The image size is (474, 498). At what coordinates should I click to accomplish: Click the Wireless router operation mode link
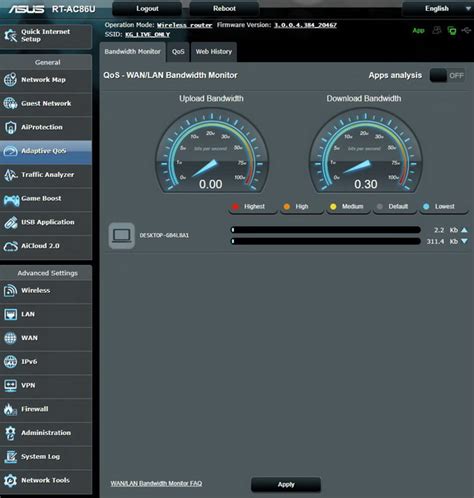pyautogui.click(x=185, y=25)
